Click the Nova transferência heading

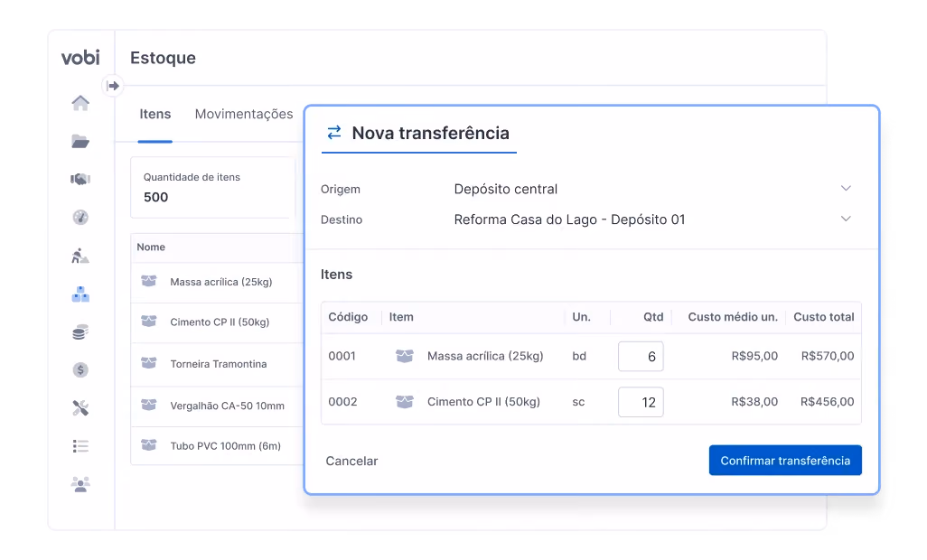pos(430,133)
